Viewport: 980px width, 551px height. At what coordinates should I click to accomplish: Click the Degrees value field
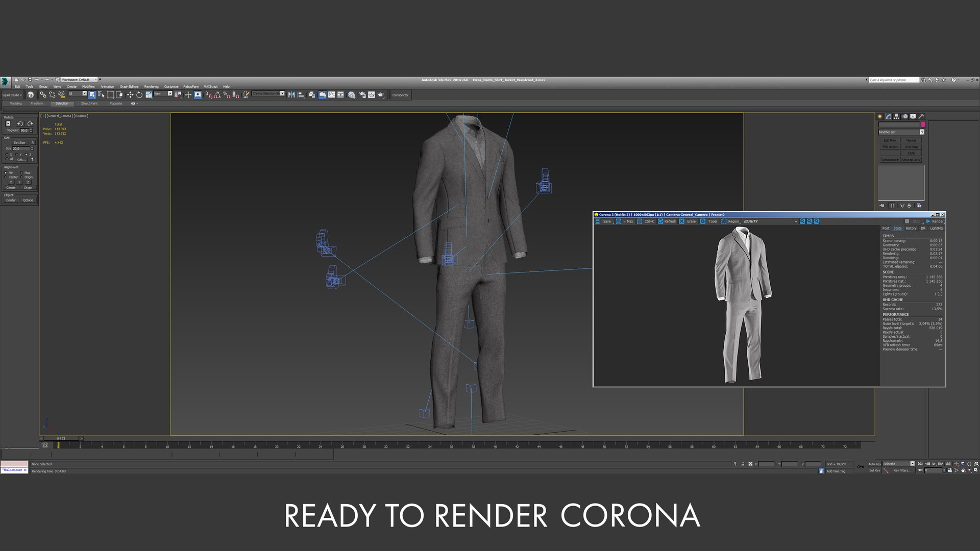24,131
